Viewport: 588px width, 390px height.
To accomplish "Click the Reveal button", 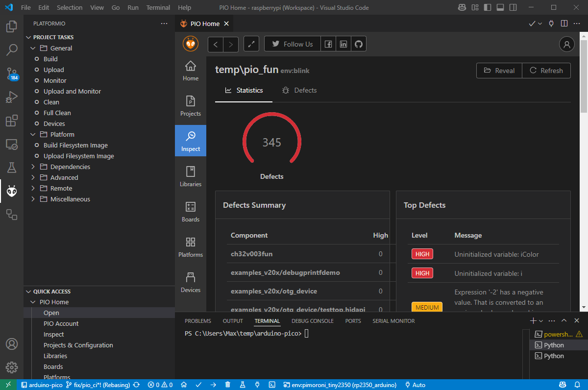I will coord(499,71).
